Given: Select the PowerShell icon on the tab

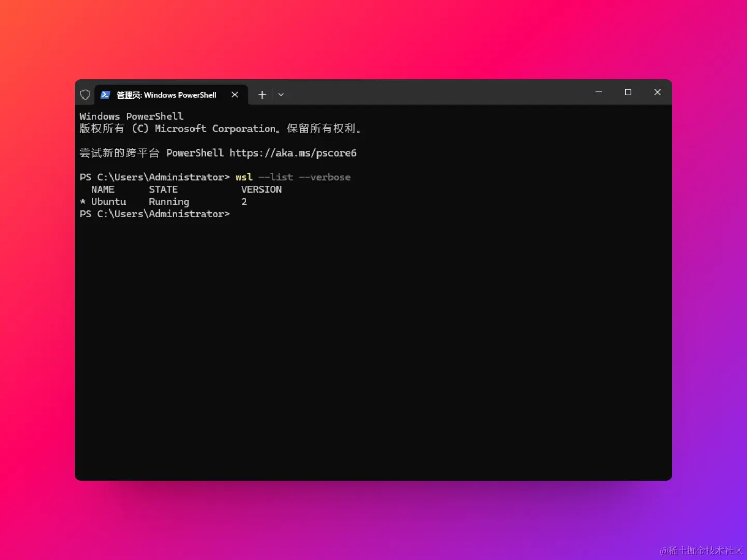Looking at the screenshot, I should 105,95.
